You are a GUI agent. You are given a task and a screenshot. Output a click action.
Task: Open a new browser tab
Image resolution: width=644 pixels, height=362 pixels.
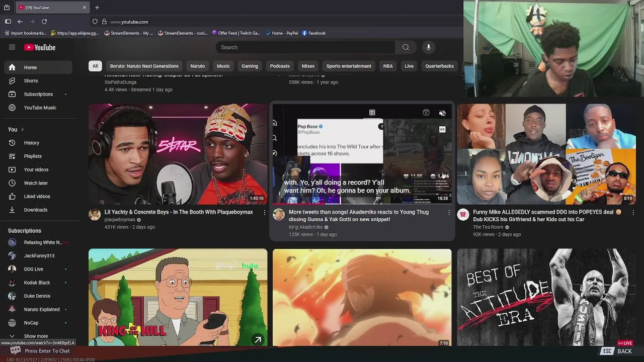coord(97,8)
